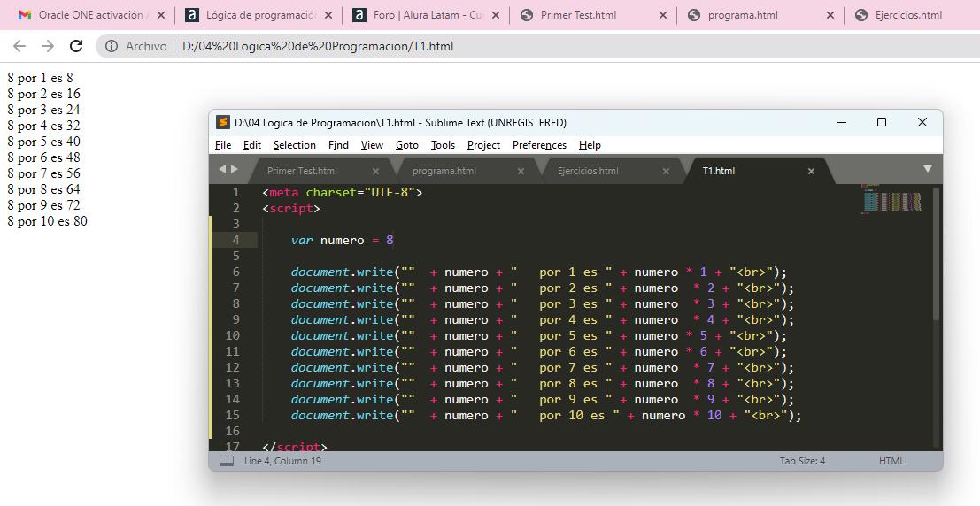The height and width of the screenshot is (506, 980).
Task: Click the <script> tag on line 2
Action: 291,208
